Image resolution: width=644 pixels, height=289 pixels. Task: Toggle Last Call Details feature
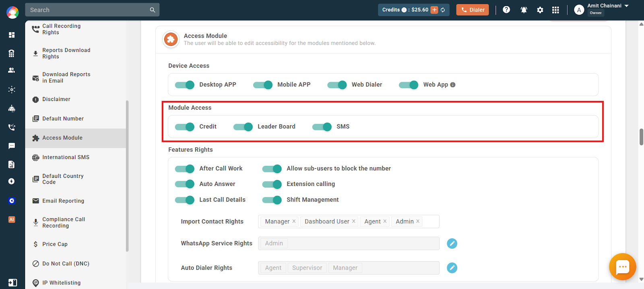click(x=185, y=200)
